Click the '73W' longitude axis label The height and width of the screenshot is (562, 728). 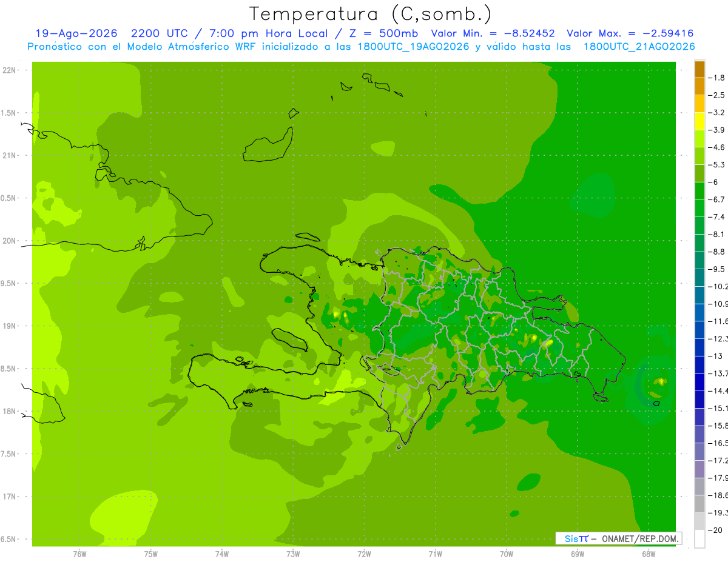point(293,554)
